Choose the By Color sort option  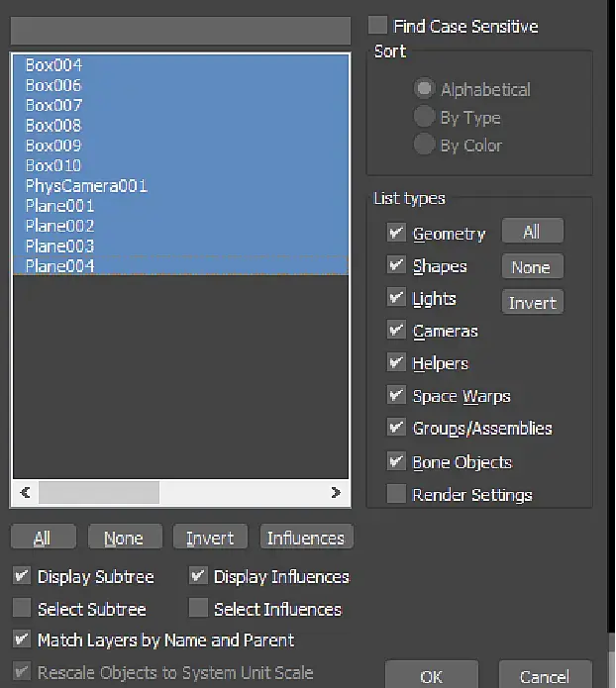425,146
